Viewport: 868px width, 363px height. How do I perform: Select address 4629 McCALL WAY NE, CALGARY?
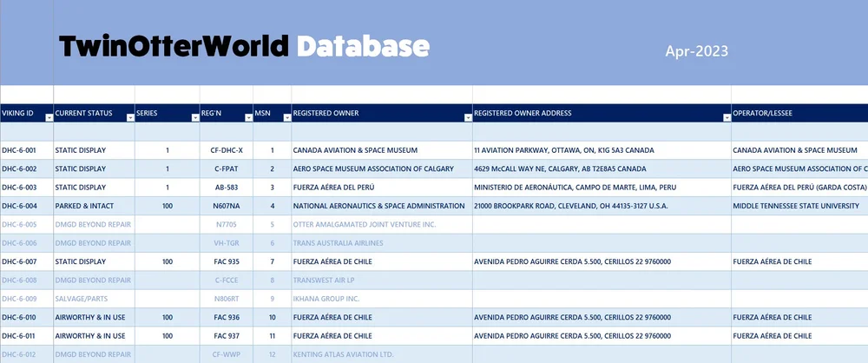[602, 168]
